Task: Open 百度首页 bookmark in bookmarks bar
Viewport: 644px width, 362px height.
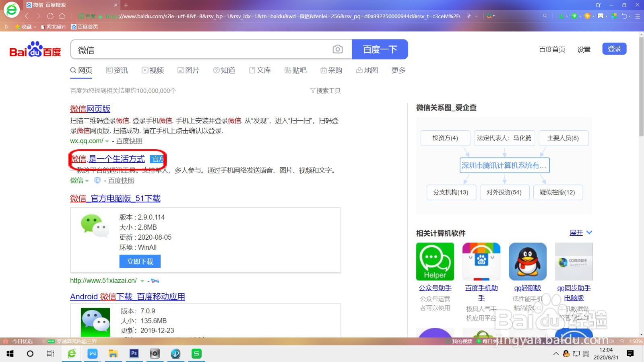Action: [x=85, y=27]
